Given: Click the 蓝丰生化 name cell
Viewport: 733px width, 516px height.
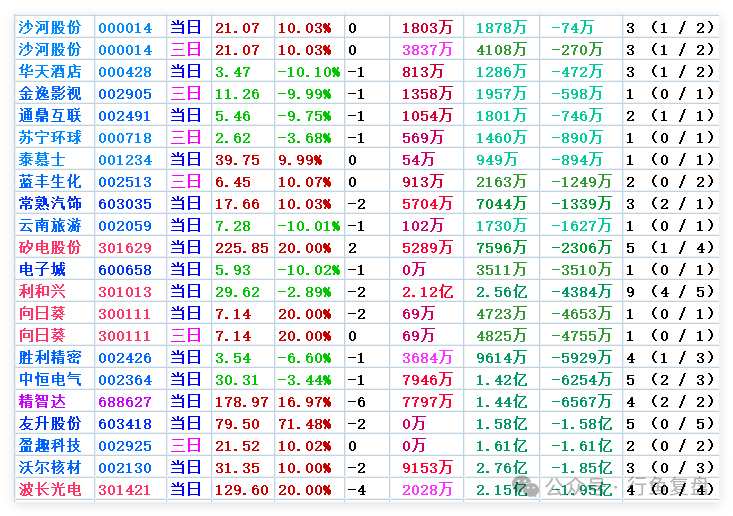Looking at the screenshot, I should 50,181.
